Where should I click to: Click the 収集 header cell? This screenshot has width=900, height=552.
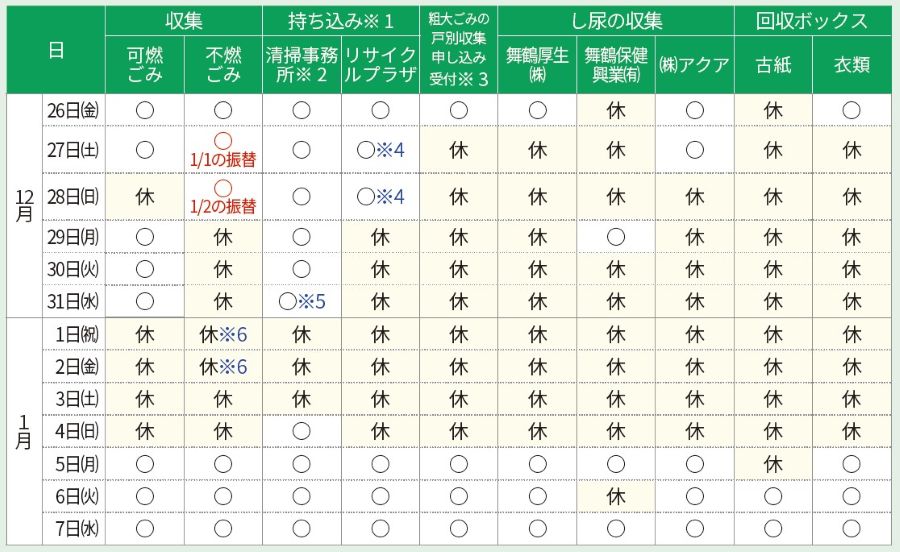[184, 21]
